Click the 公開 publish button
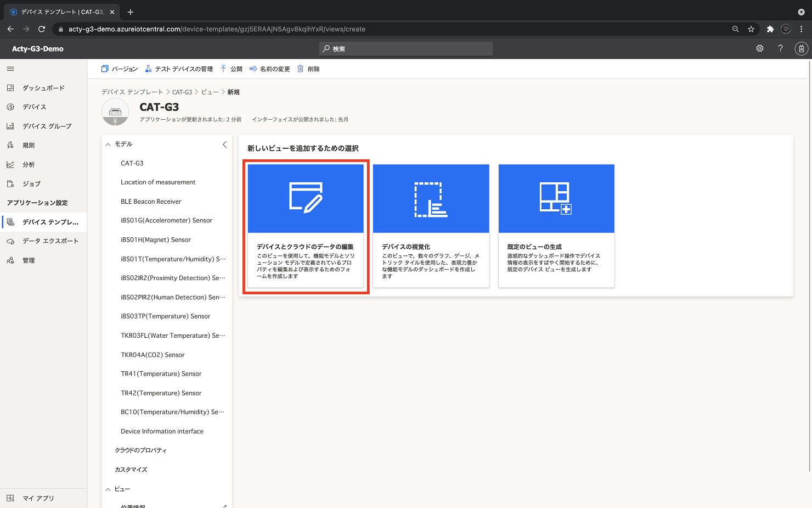The width and height of the screenshot is (812, 508). 232,69
